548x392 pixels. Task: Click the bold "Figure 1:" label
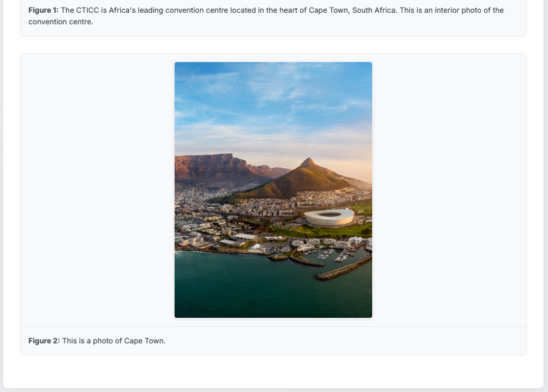43,10
